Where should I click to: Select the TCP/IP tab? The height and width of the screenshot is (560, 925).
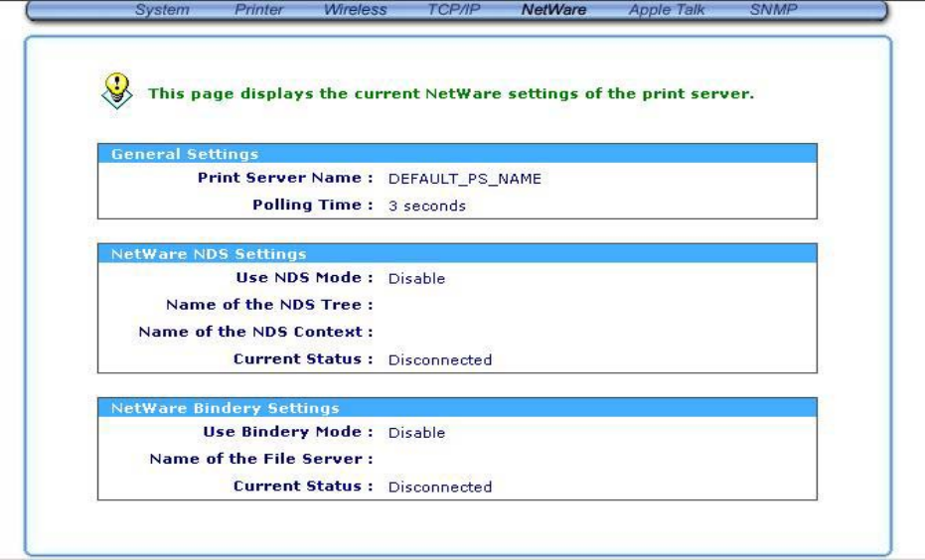pyautogui.click(x=454, y=10)
